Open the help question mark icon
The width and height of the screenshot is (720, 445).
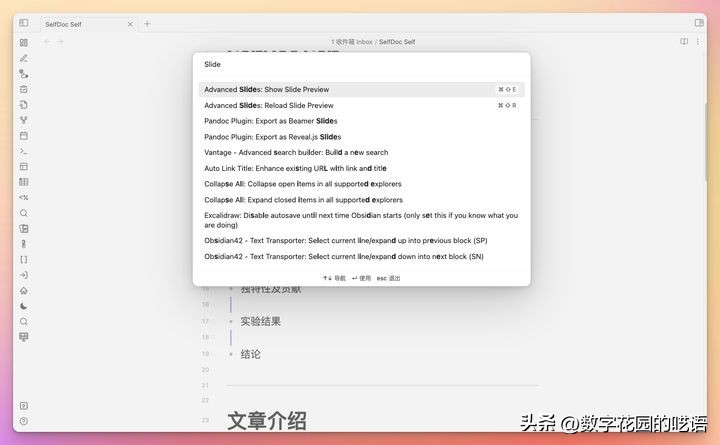[x=24, y=421]
